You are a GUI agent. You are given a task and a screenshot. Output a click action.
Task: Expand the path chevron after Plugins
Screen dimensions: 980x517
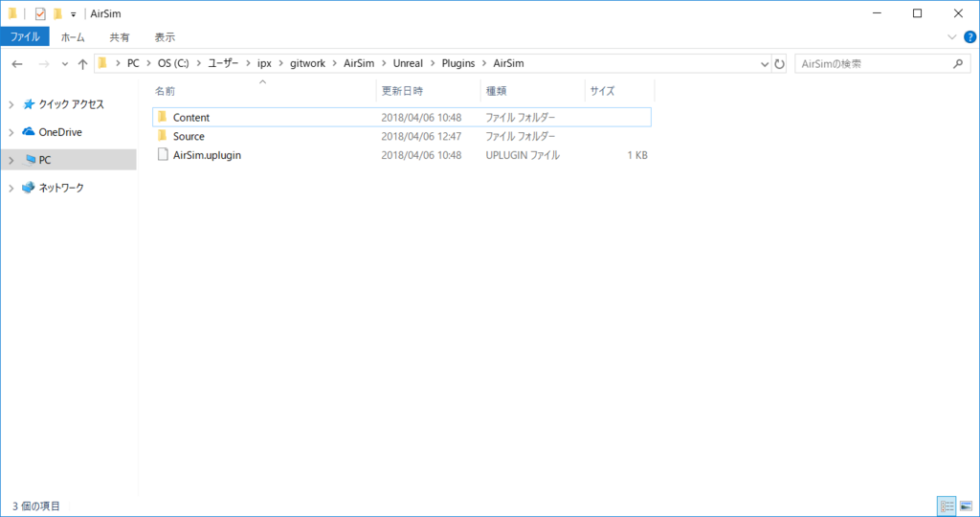[x=484, y=63]
